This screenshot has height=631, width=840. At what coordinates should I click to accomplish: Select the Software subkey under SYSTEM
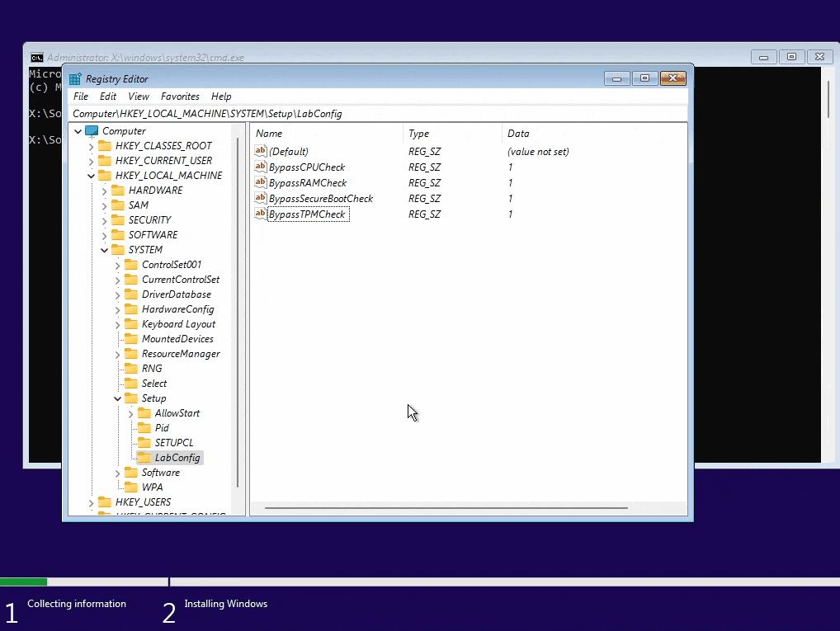click(161, 473)
